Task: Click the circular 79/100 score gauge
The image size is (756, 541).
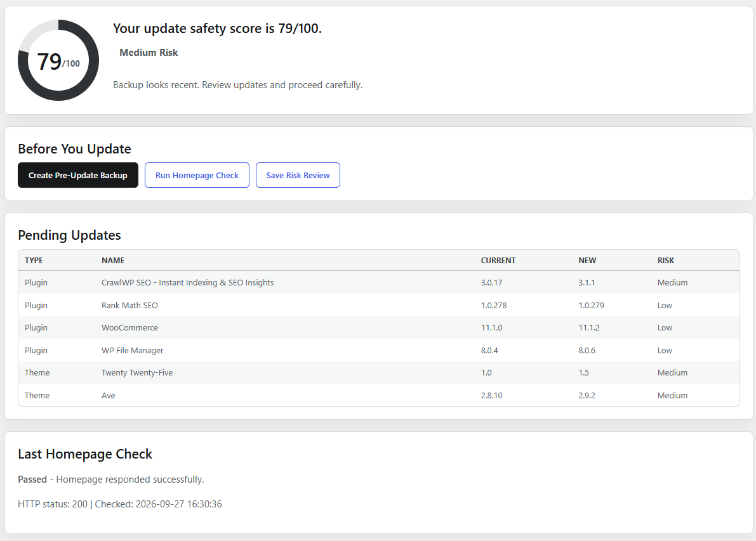Action: click(58, 60)
